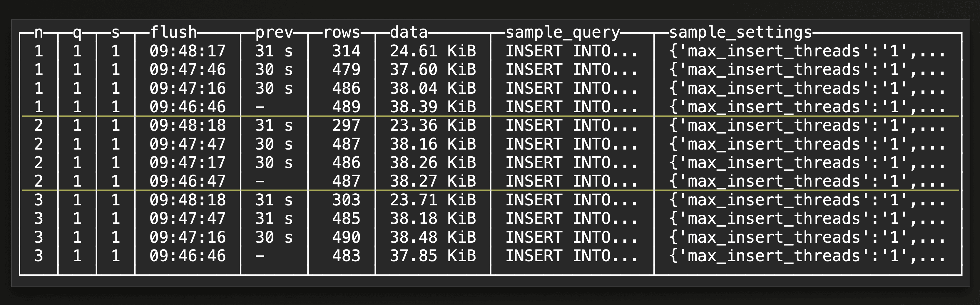Click the flush column header

pos(173,32)
